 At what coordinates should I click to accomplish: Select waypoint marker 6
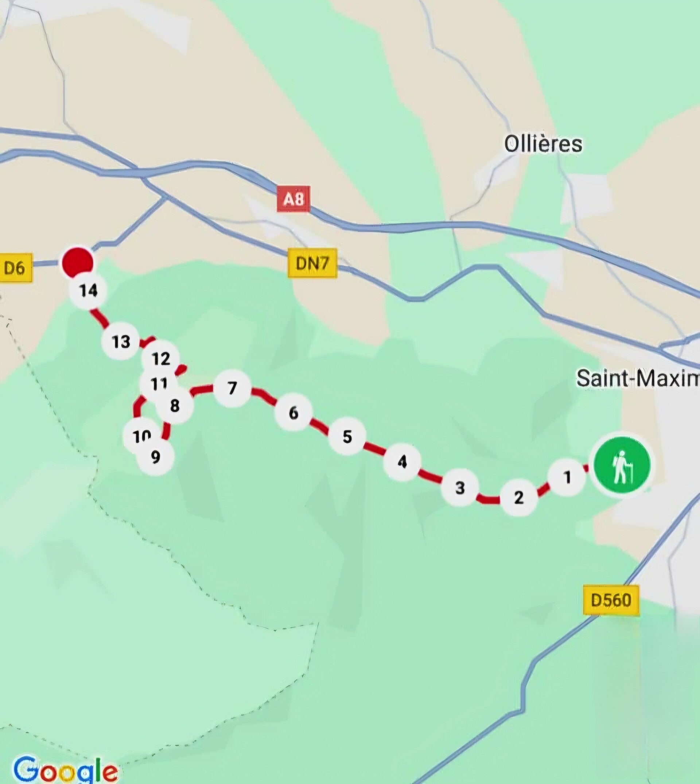click(293, 413)
